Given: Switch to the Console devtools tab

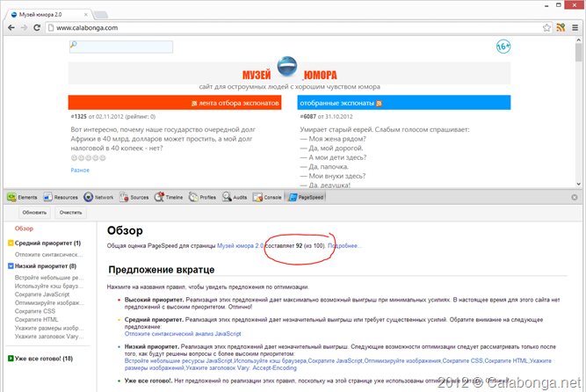Looking at the screenshot, I should click(267, 197).
